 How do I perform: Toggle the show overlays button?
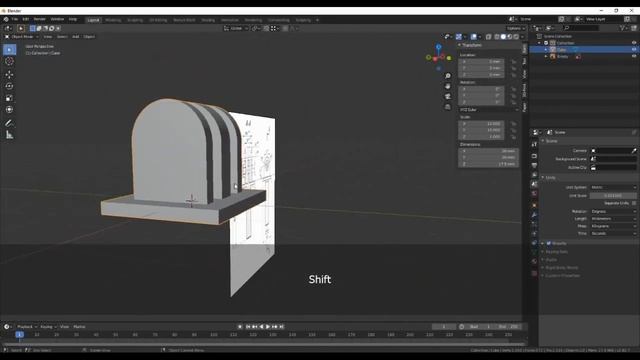click(473, 37)
